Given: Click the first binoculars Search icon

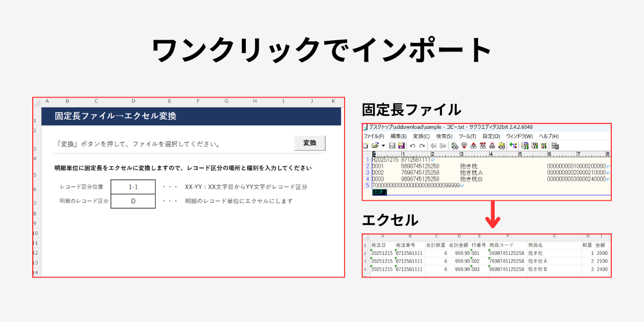Looking at the screenshot, I should tap(455, 145).
